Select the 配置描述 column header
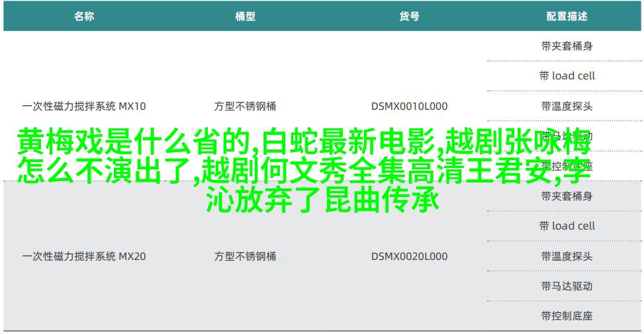644x334 pixels. click(567, 17)
